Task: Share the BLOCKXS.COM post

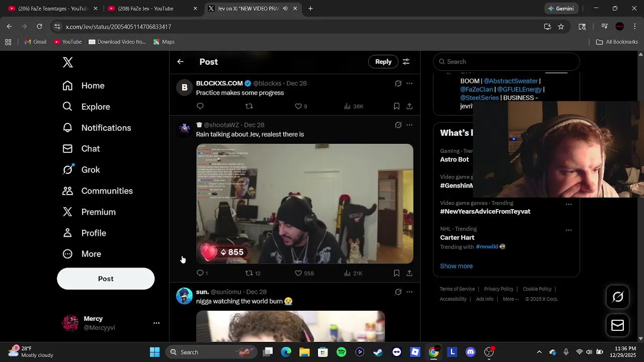Action: pyautogui.click(x=410, y=106)
